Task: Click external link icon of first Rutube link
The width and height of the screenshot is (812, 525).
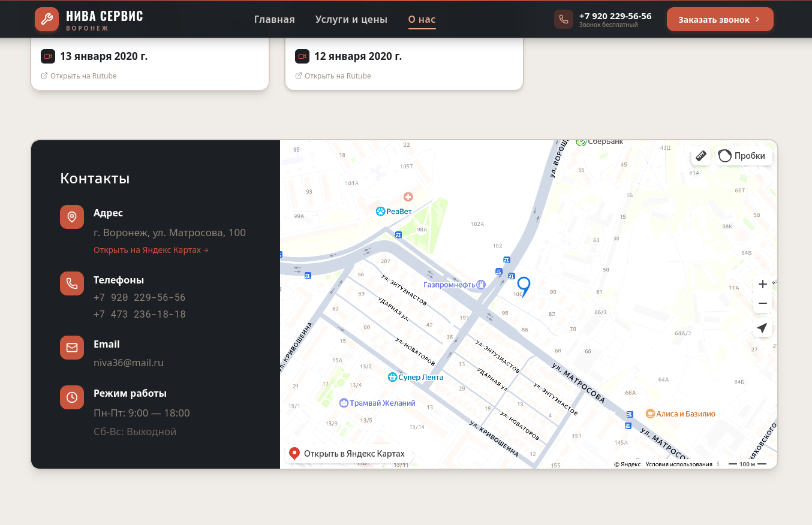Action: coord(44,76)
